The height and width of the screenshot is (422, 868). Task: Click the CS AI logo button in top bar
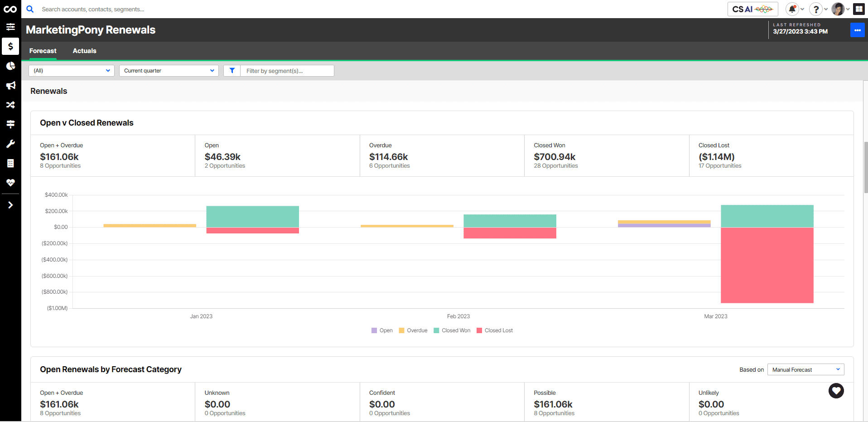click(752, 9)
